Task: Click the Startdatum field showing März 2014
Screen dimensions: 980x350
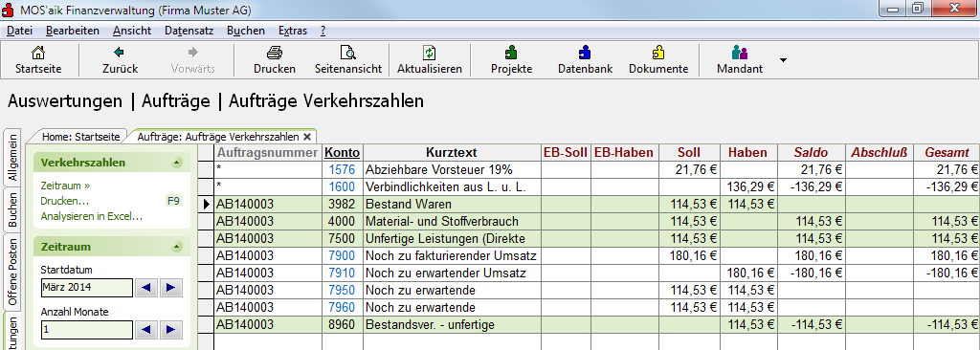Action: pos(87,288)
